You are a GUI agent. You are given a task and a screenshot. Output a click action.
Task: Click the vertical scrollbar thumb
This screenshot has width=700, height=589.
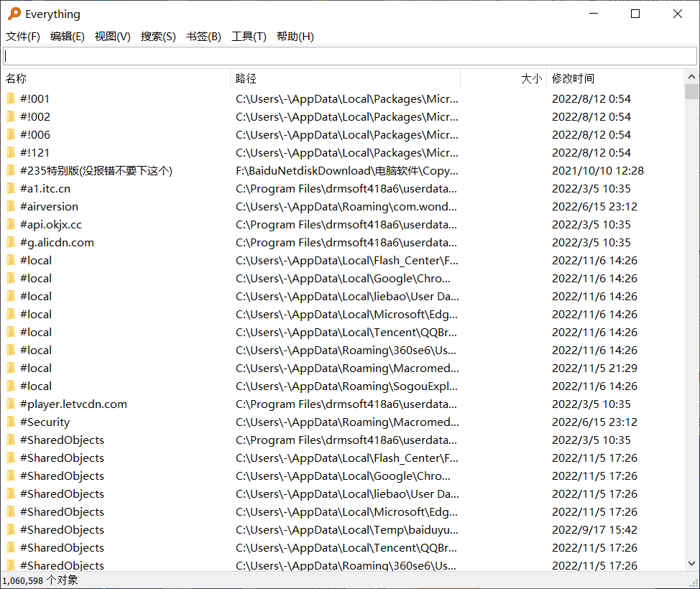[x=691, y=91]
